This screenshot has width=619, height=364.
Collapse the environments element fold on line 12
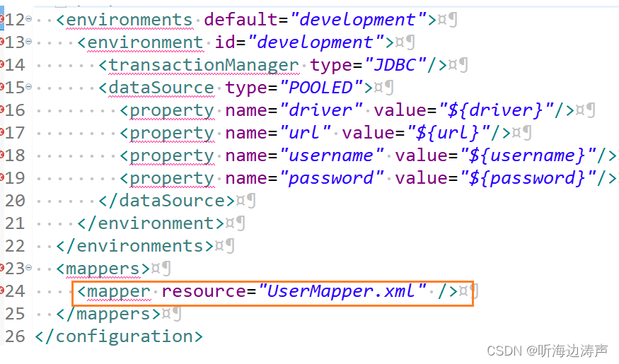pyautogui.click(x=28, y=18)
